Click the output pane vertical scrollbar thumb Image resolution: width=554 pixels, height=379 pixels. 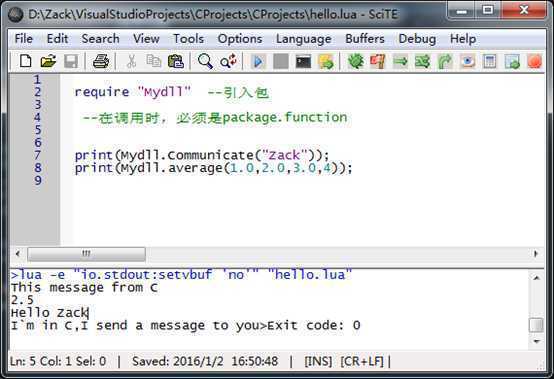tap(536, 325)
